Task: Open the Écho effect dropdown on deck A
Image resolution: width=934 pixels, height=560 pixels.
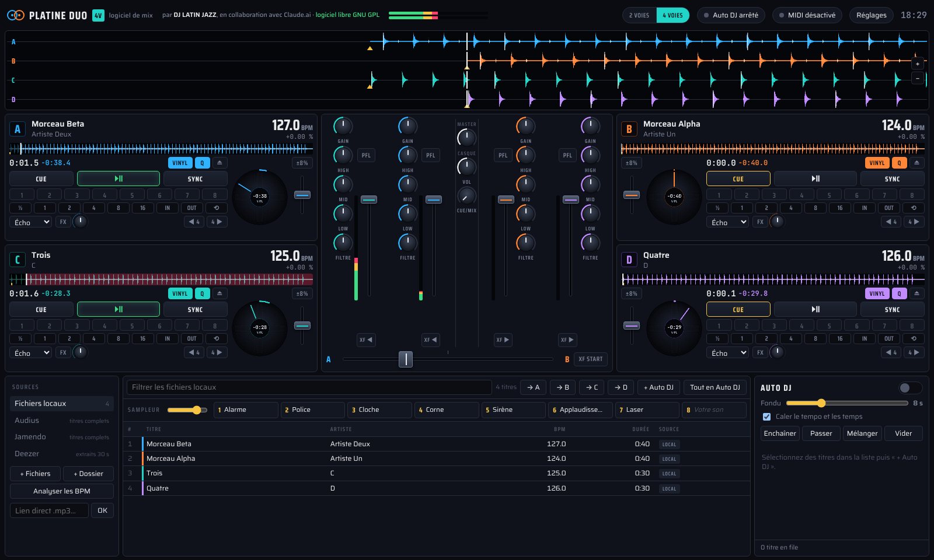Action: tap(31, 222)
